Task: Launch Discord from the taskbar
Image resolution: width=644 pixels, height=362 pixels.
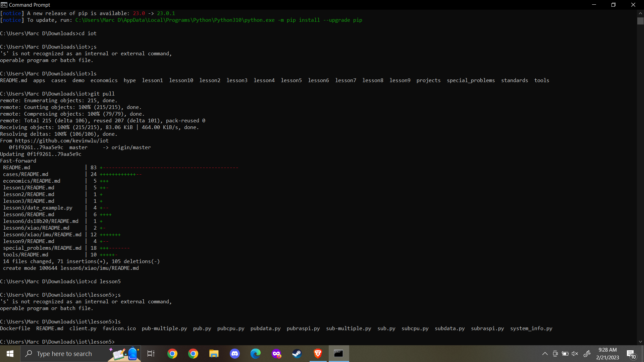Action: (x=235, y=354)
